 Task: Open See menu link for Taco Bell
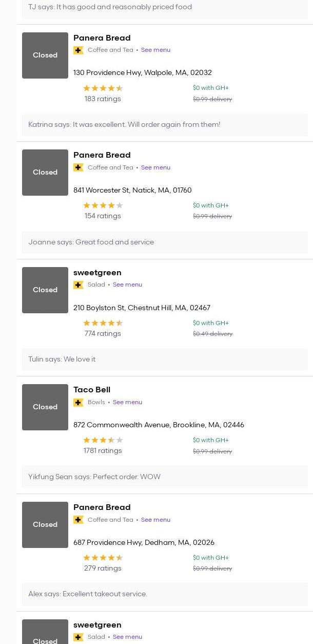click(127, 403)
